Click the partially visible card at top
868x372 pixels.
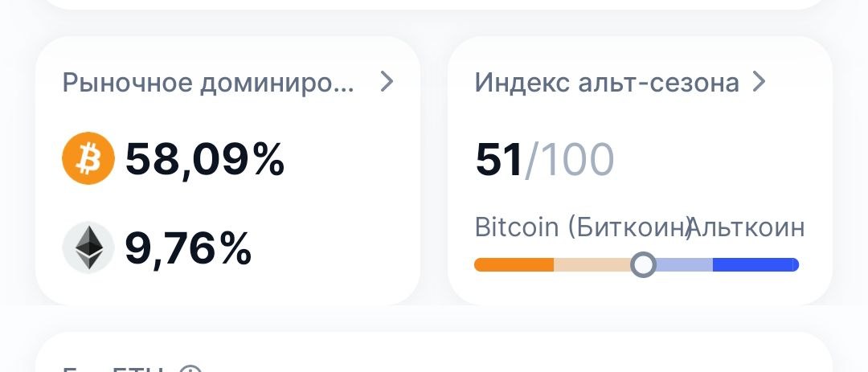tap(434, 5)
